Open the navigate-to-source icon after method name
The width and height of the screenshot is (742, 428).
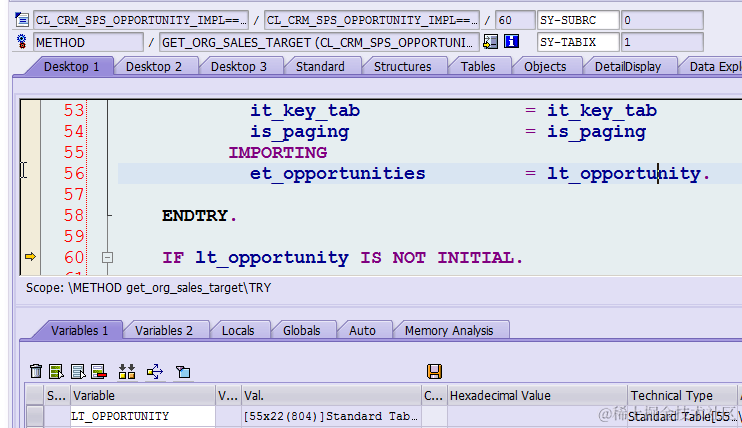[490, 42]
